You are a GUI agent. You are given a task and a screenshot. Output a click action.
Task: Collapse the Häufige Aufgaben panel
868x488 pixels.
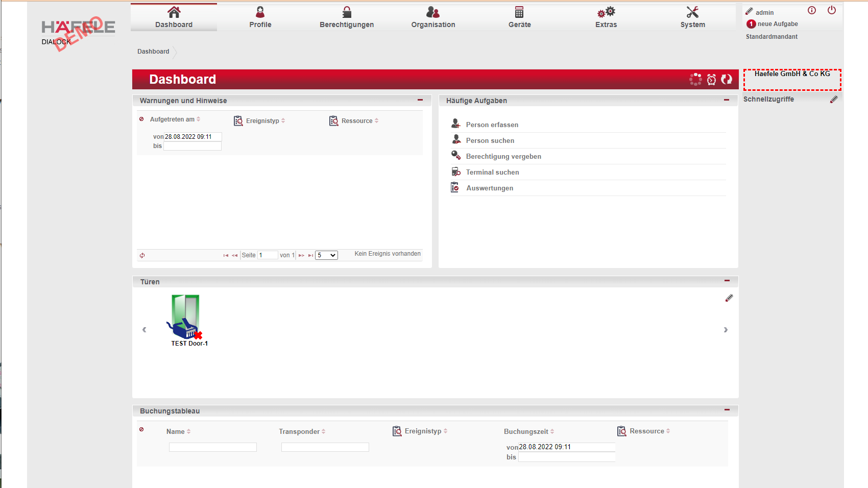click(727, 100)
